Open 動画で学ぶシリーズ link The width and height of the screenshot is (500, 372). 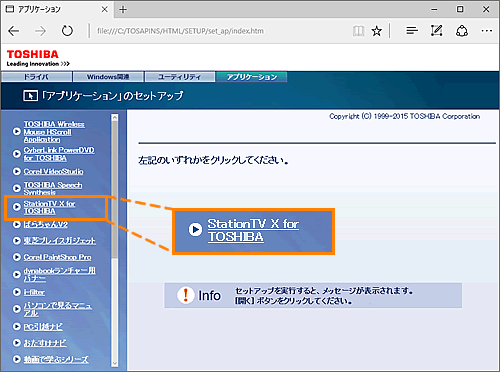click(56, 359)
